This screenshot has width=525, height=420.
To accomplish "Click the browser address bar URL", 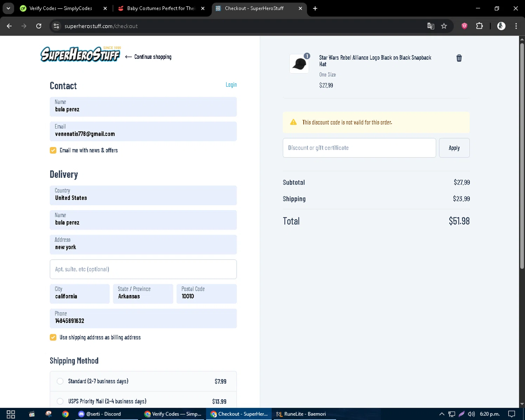I will pyautogui.click(x=101, y=26).
